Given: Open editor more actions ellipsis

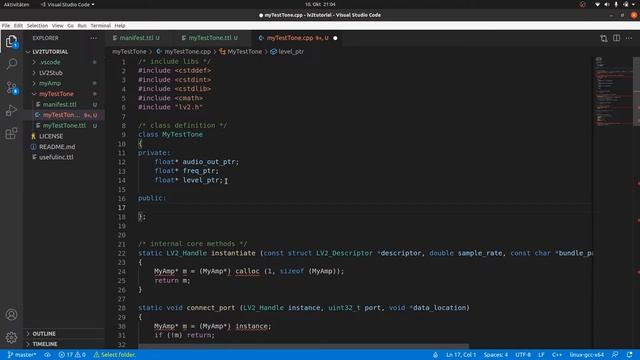Looking at the screenshot, I should tap(629, 38).
